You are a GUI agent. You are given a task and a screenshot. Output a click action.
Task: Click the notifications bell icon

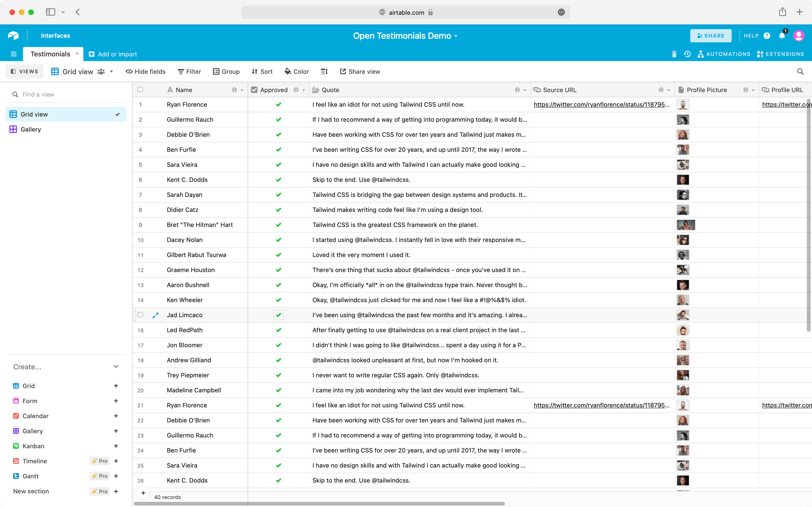(781, 35)
